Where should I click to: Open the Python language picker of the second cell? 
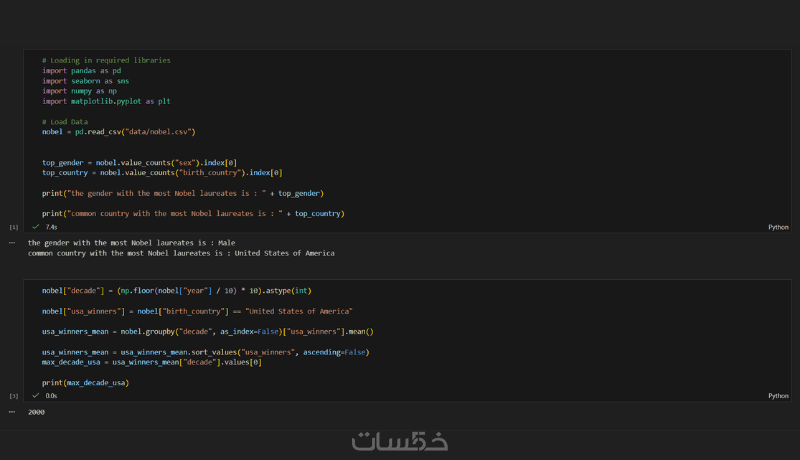click(778, 396)
